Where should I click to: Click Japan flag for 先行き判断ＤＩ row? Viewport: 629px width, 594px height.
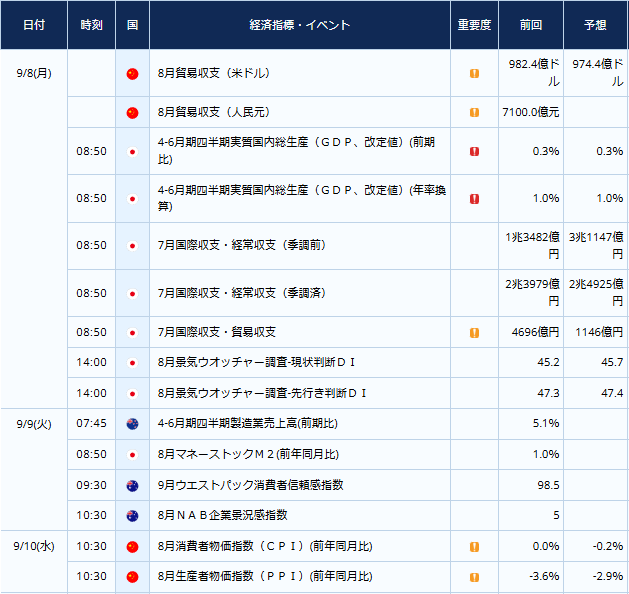(x=132, y=393)
